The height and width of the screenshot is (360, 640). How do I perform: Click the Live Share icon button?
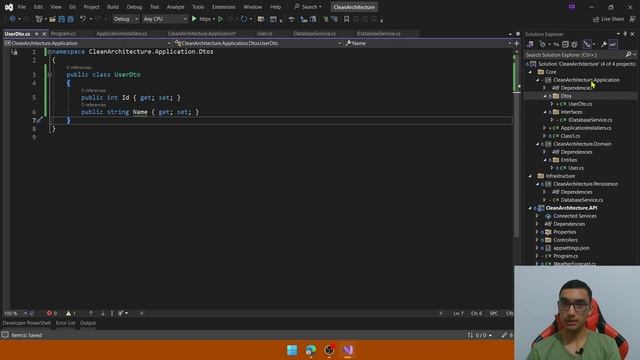609,19
